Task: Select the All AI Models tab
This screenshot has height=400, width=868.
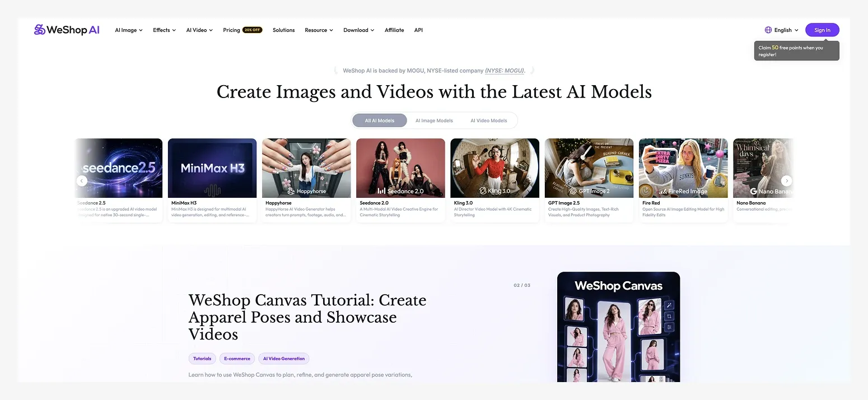Action: click(380, 120)
